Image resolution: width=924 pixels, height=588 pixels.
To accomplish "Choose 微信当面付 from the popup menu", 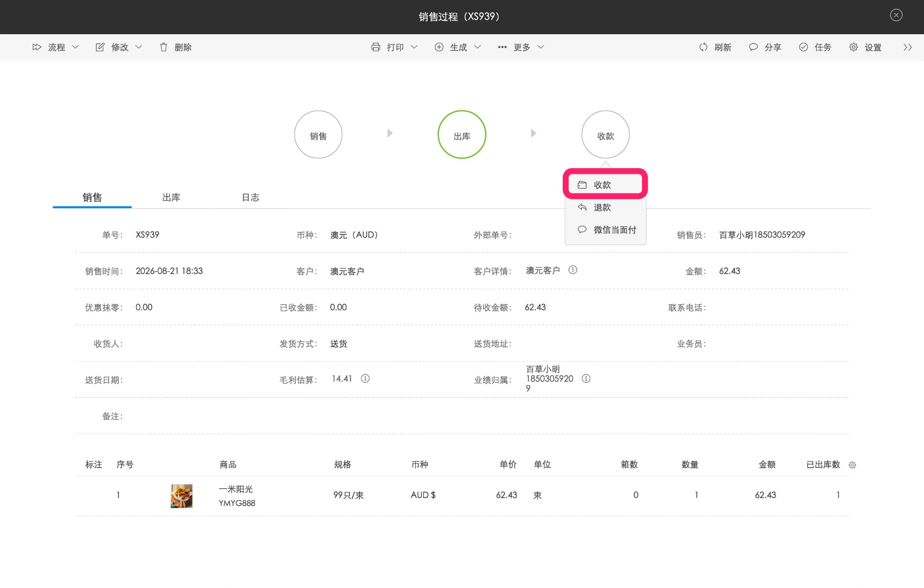I will (605, 230).
